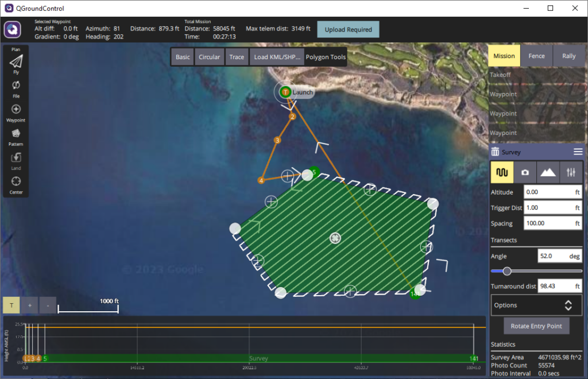Click the Center map icon

tap(16, 182)
